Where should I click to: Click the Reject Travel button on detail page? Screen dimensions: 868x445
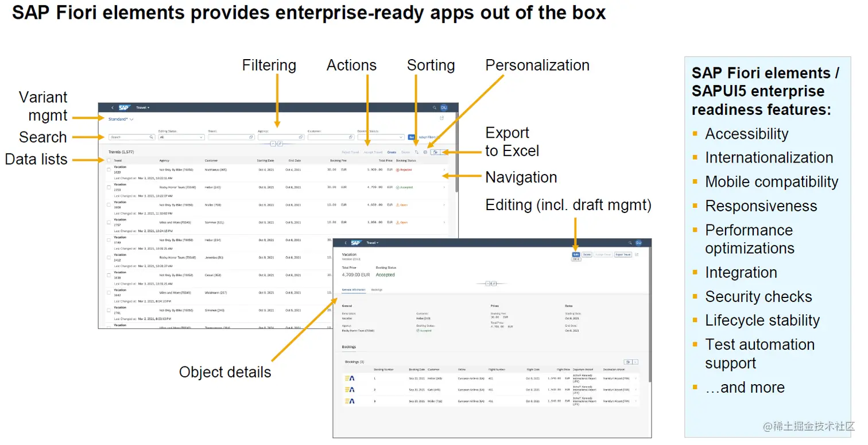[x=623, y=254]
